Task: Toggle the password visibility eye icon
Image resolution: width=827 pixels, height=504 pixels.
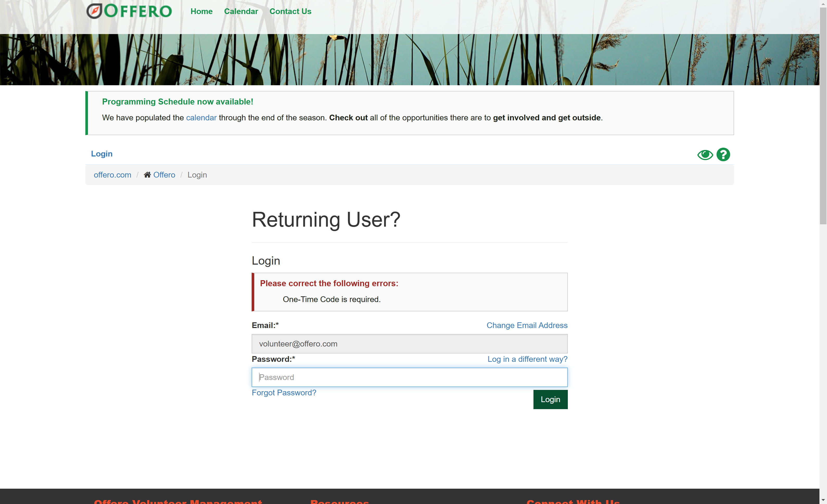Action: [705, 155]
